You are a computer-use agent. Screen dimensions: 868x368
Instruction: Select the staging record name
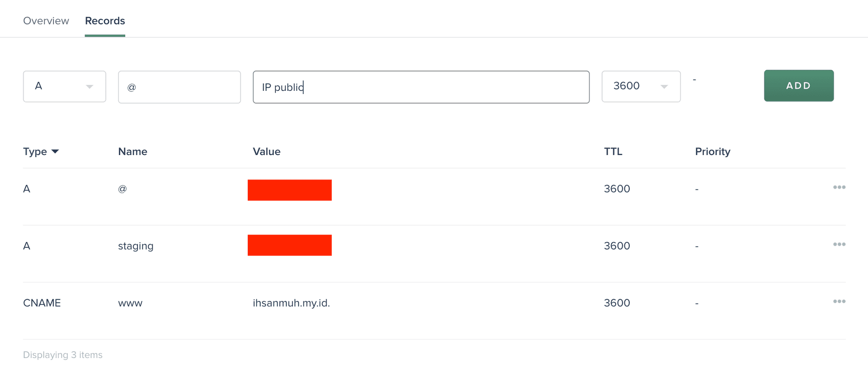136,246
